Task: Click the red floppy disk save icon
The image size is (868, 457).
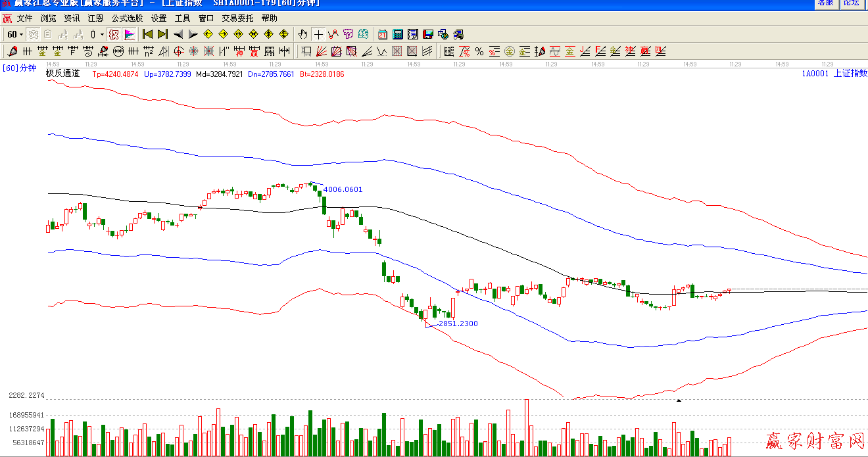Action: (x=427, y=34)
